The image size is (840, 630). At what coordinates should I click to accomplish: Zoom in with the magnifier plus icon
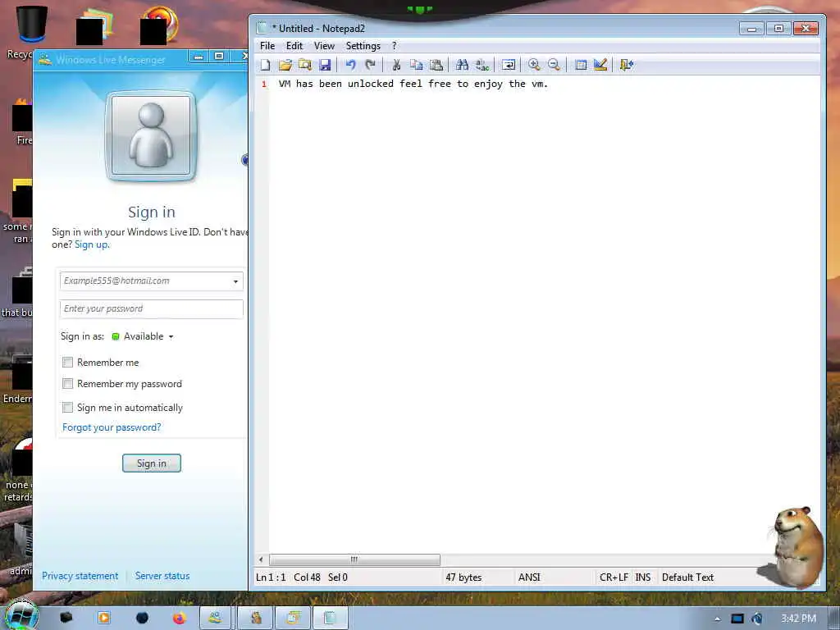[x=534, y=65]
